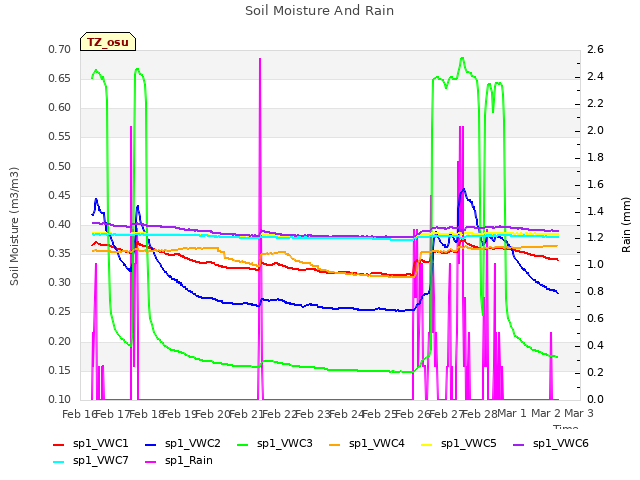Toggle sp1_VWC3 legend entry
Viewport: 640px width, 480px height.
pos(275,444)
